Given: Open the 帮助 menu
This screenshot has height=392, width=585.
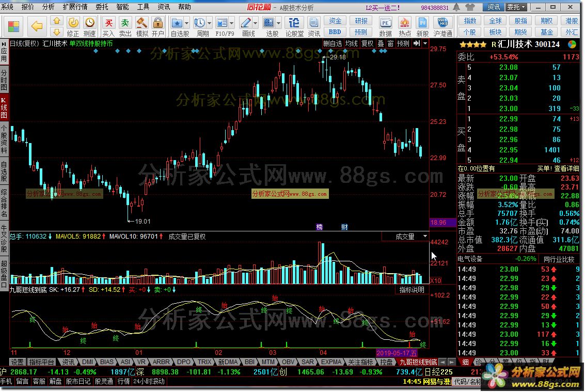Looking at the screenshot, I should pos(184,7).
